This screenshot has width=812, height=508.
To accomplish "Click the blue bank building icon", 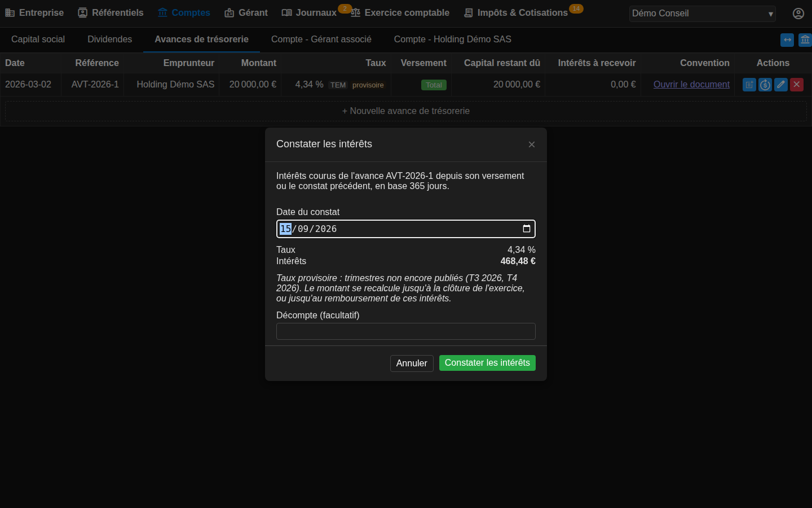I will pos(805,40).
